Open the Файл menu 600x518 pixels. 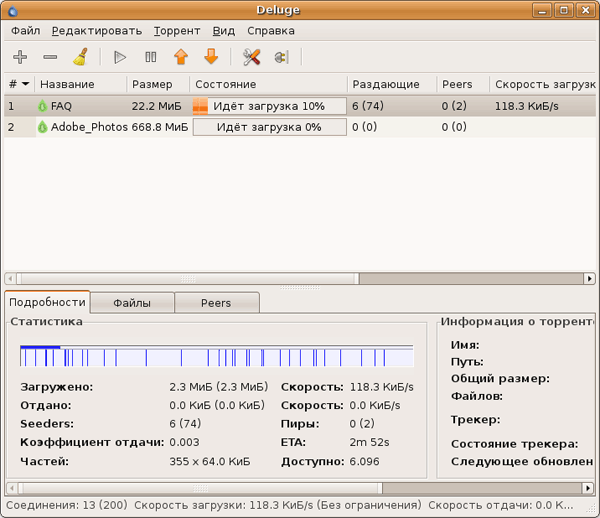click(x=25, y=31)
